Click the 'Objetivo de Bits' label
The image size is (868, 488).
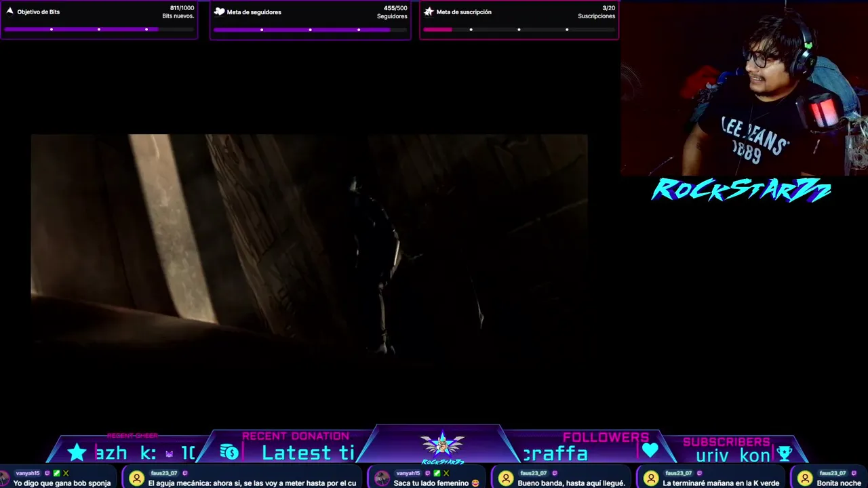(39, 12)
